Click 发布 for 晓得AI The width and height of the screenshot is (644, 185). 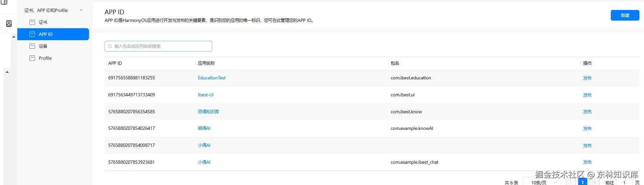587,129
